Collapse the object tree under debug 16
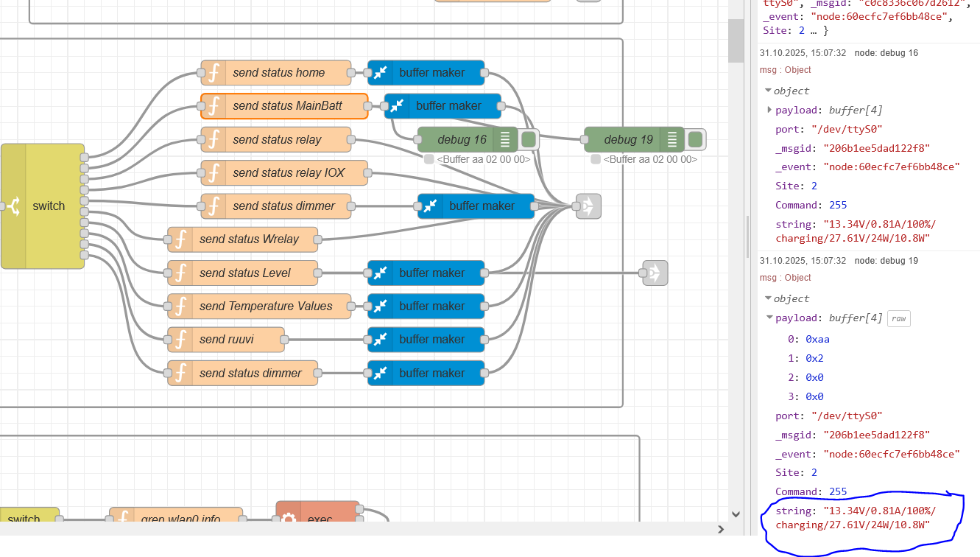Viewport: 980px width, 557px height. coord(769,91)
